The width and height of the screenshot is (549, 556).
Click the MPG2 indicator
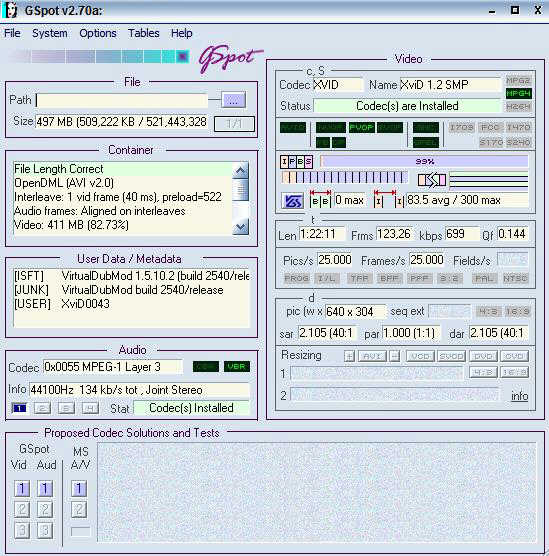click(518, 81)
